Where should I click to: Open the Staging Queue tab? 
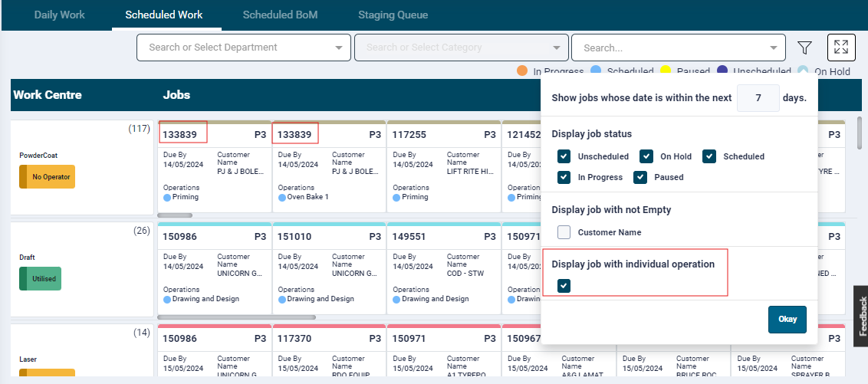coord(393,15)
